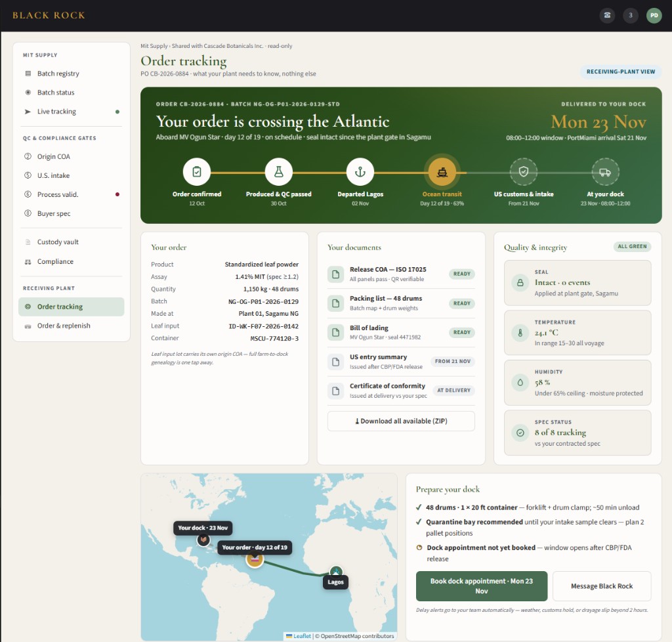This screenshot has width=672, height=642.
Task: Click the ALL GREEN status badge
Action: click(x=632, y=246)
